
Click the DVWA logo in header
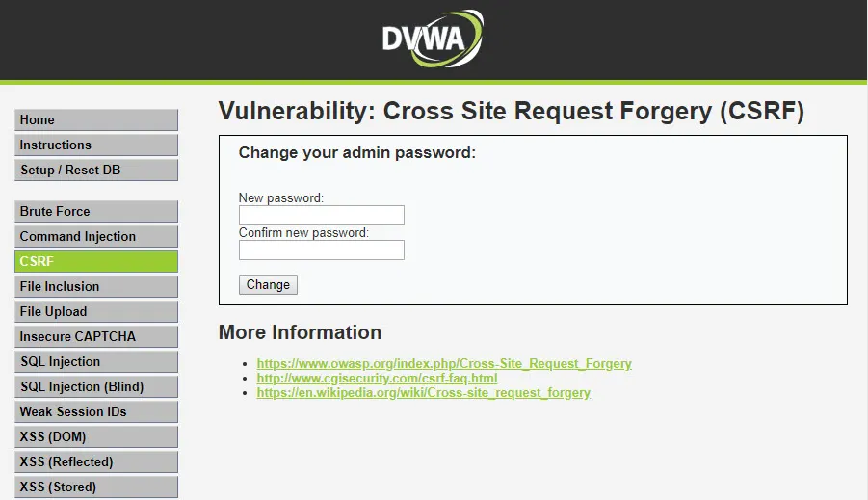pyautogui.click(x=433, y=39)
